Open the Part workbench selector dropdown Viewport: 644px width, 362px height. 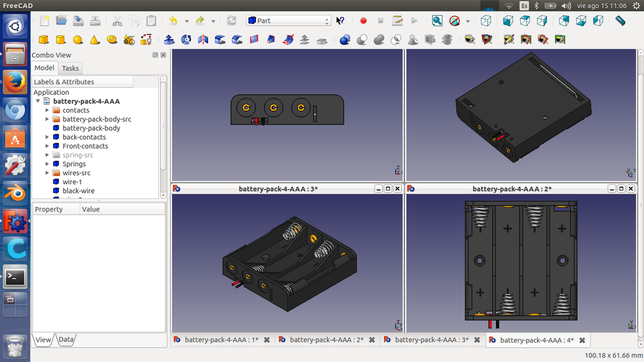[x=288, y=21]
